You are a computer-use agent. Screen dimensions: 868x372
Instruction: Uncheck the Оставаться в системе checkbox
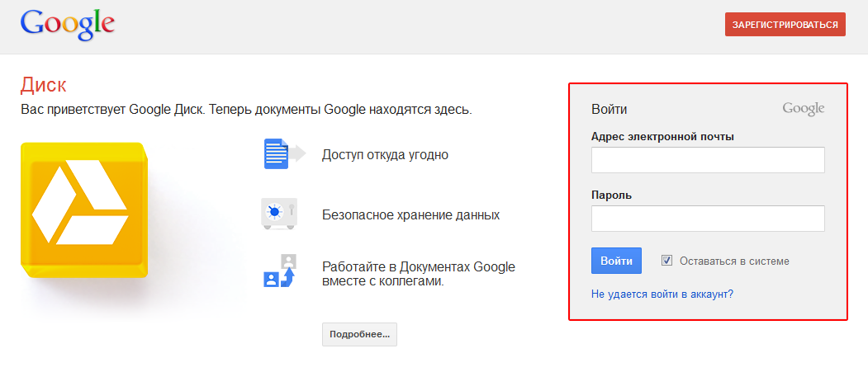pyautogui.click(x=667, y=261)
